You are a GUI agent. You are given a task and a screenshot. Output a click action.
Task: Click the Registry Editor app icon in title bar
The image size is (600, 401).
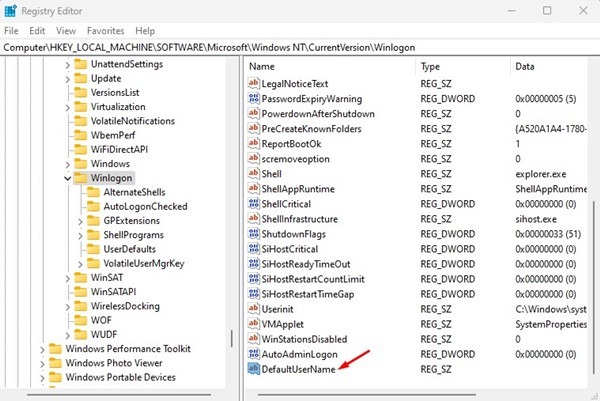click(x=12, y=11)
